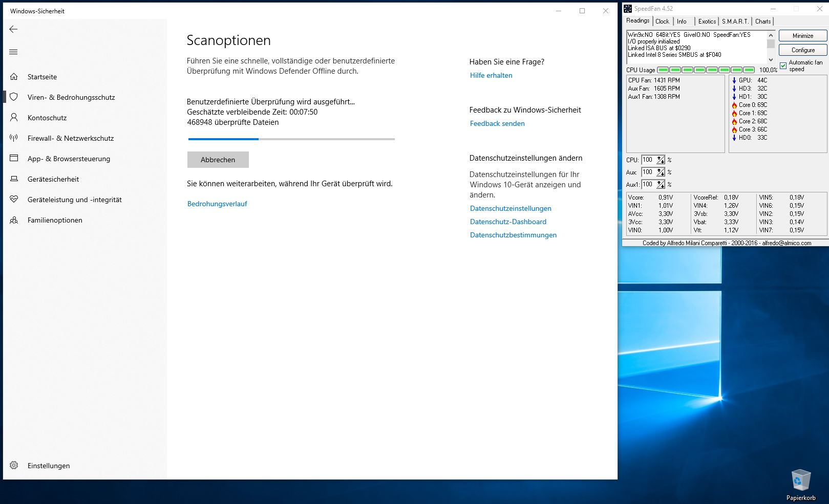Click the Familienoptionen people icon
Viewport: 829px width, 504px height.
point(14,220)
